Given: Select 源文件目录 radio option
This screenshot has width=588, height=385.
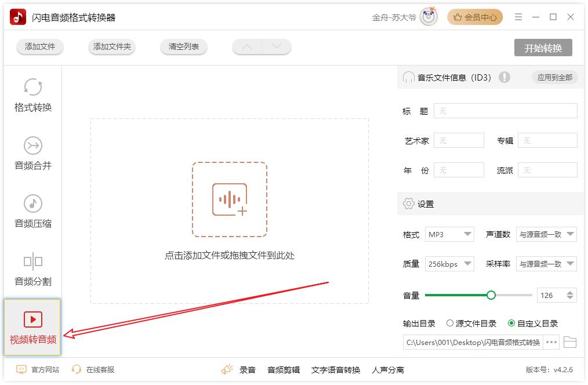Looking at the screenshot, I should 450,324.
